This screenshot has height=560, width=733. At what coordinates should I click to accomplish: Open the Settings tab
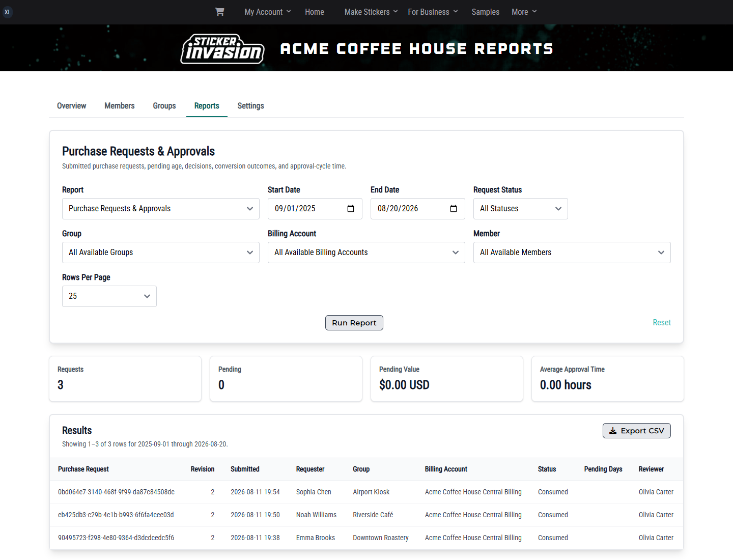click(251, 106)
